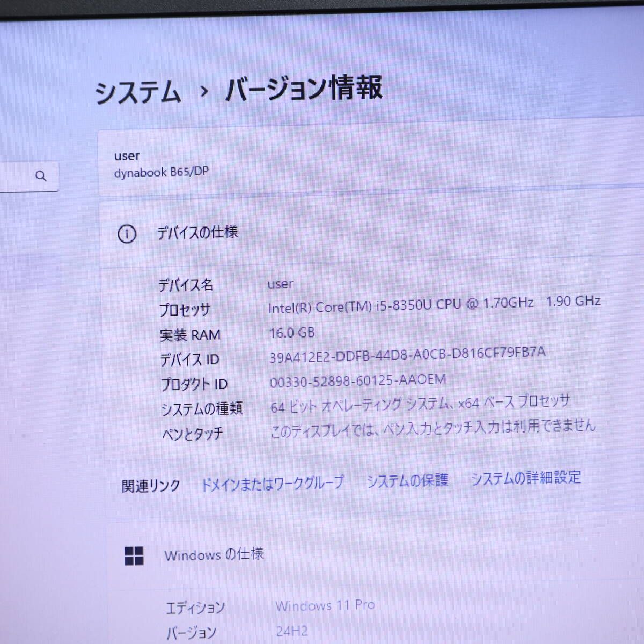Select device ID 39A412E2-DDFB-44D8-A0CB-D816CF79FB7A
644x644 pixels.
[x=407, y=355]
